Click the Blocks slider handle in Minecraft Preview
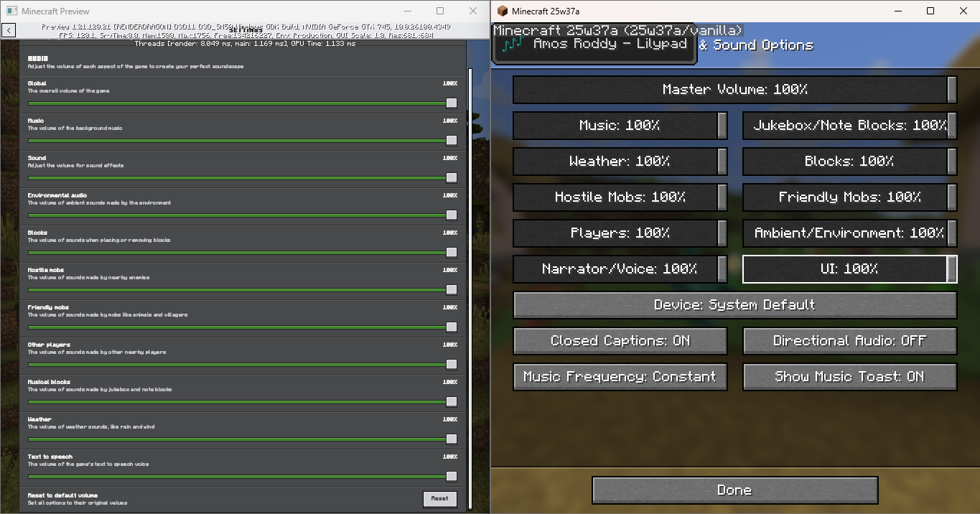The width and height of the screenshot is (980, 514). pyautogui.click(x=452, y=253)
